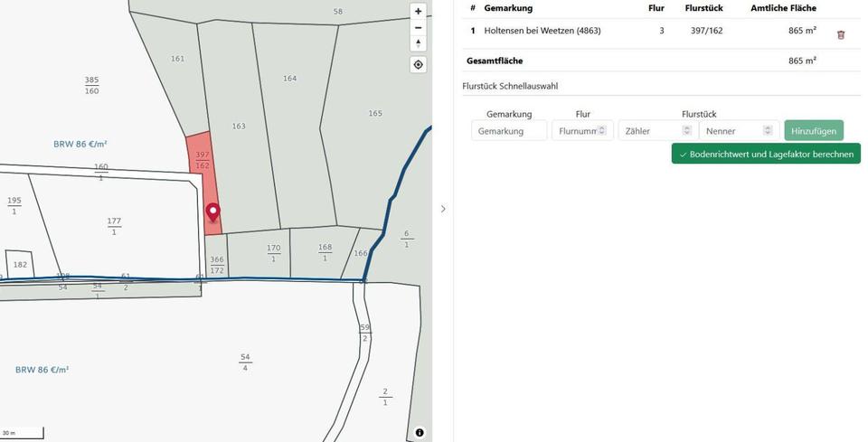Screen dimensions: 868x442
Task: Click the Gemarkung input field
Action: click(x=509, y=130)
